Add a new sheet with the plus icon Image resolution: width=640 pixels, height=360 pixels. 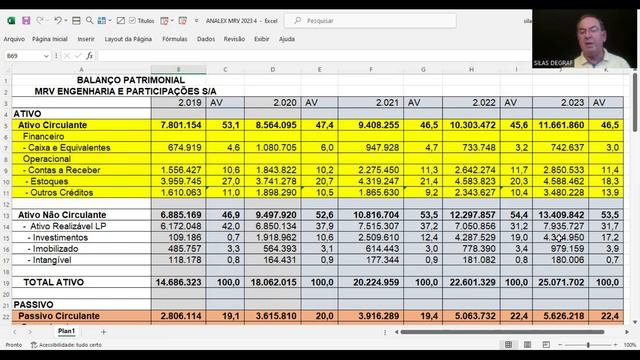103,332
